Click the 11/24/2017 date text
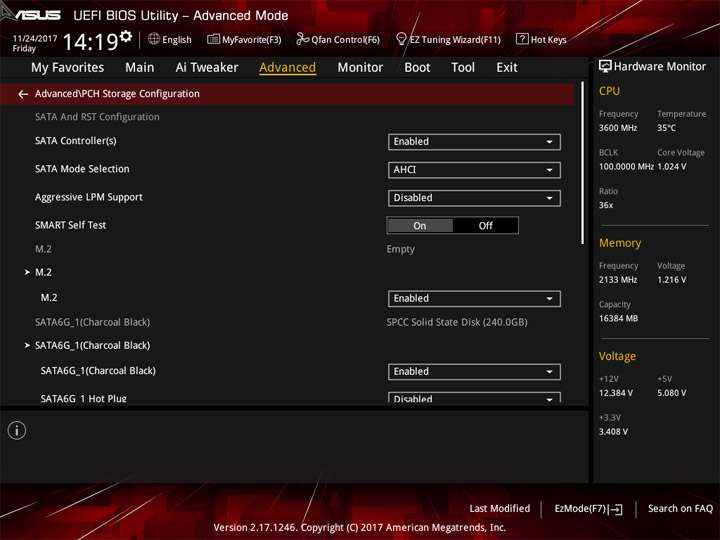 coord(35,39)
